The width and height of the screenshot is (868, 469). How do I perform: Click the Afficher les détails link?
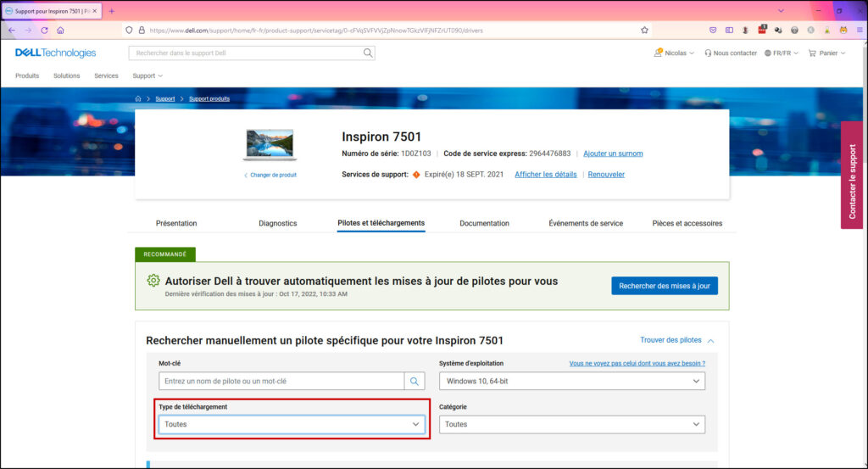(x=545, y=175)
